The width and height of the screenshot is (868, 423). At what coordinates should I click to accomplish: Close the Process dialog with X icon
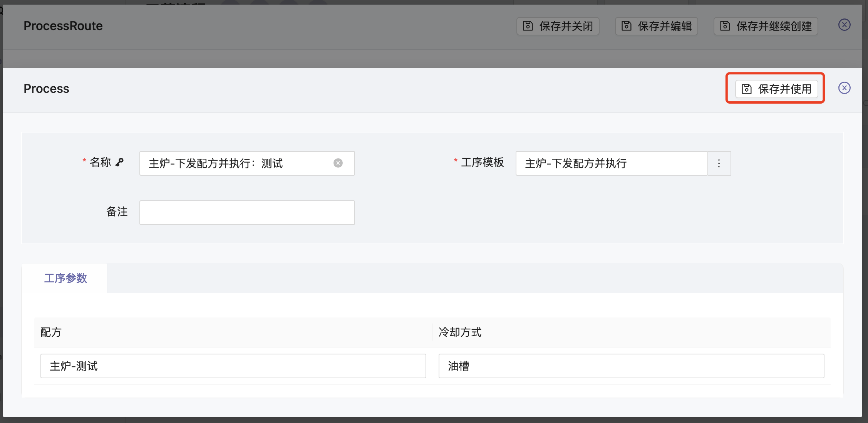click(x=844, y=88)
